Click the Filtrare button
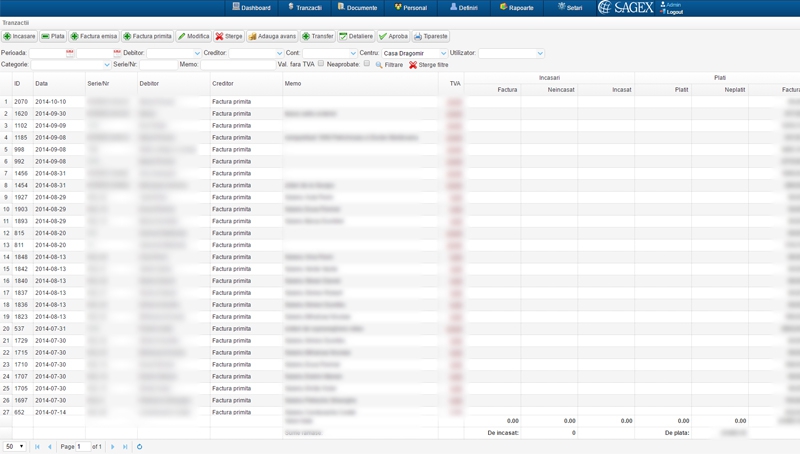 point(389,65)
